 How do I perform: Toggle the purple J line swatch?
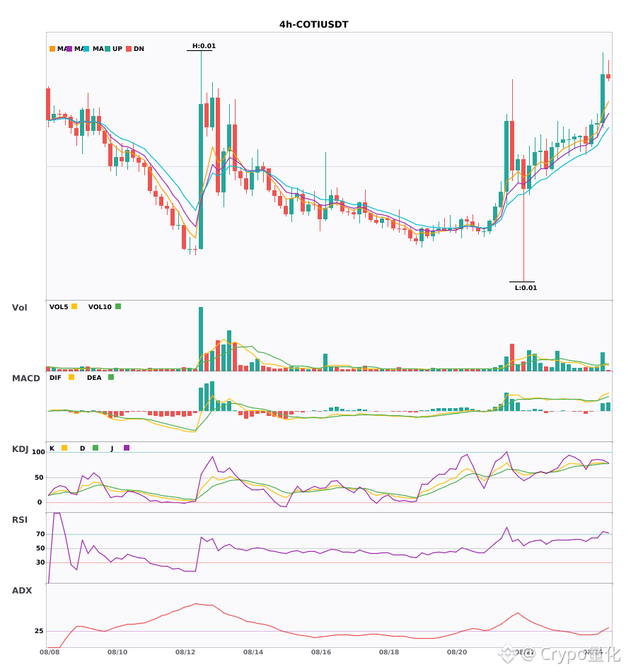click(x=127, y=448)
